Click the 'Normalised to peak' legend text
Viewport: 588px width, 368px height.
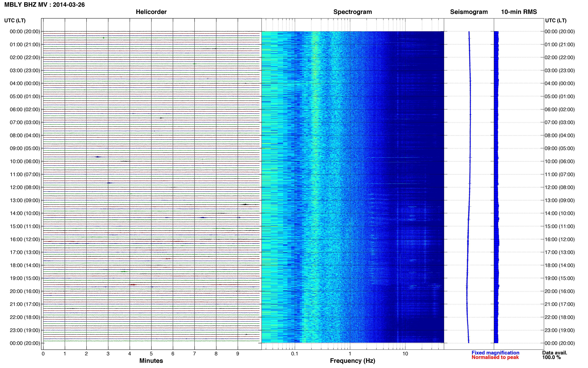click(x=495, y=357)
